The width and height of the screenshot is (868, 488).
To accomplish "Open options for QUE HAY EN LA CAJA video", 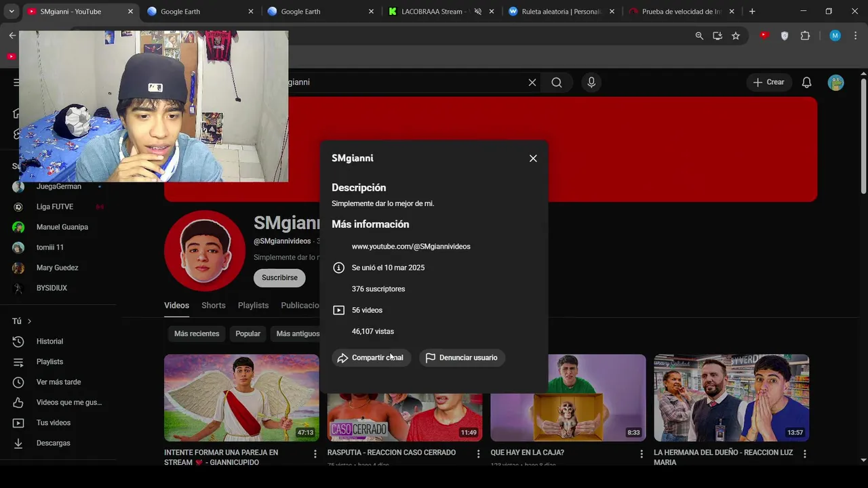I will [x=642, y=453].
